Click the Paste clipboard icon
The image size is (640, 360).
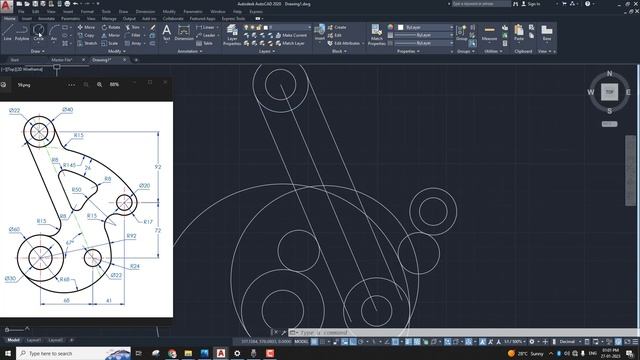coord(519,33)
